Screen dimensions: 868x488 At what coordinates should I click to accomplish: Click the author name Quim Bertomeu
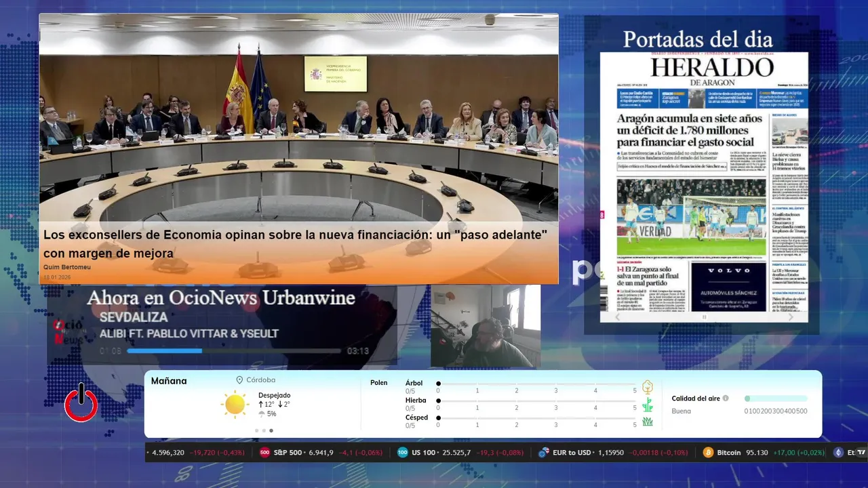pyautogui.click(x=67, y=267)
